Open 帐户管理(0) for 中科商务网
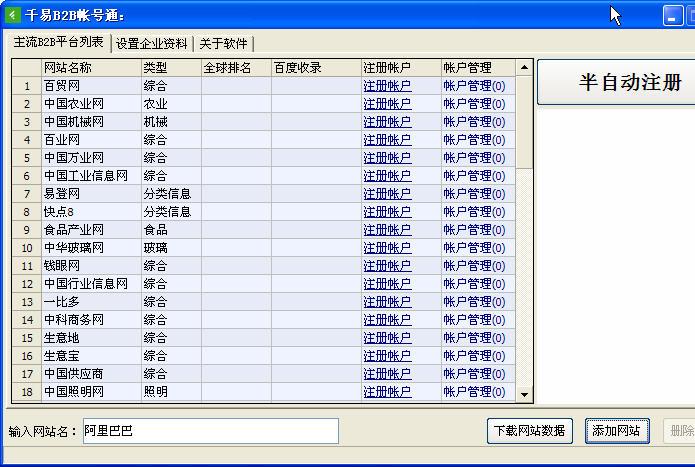Screen dimensions: 695x467 click(x=474, y=320)
